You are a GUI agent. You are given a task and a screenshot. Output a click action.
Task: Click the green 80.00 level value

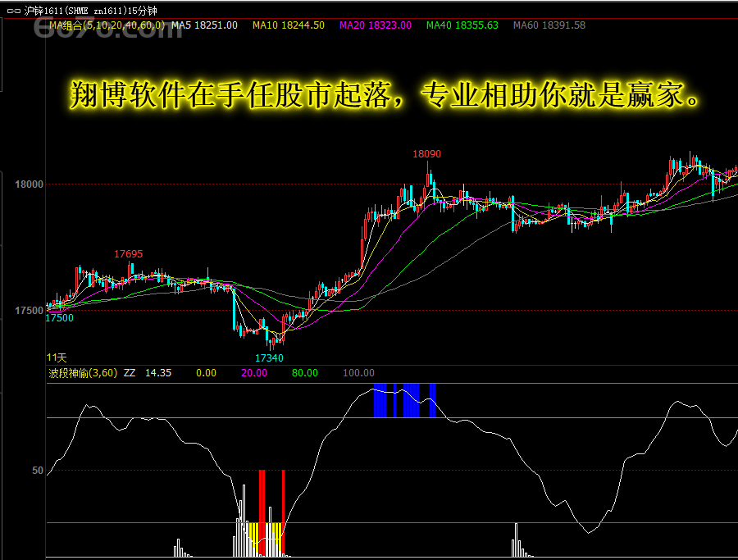(304, 373)
